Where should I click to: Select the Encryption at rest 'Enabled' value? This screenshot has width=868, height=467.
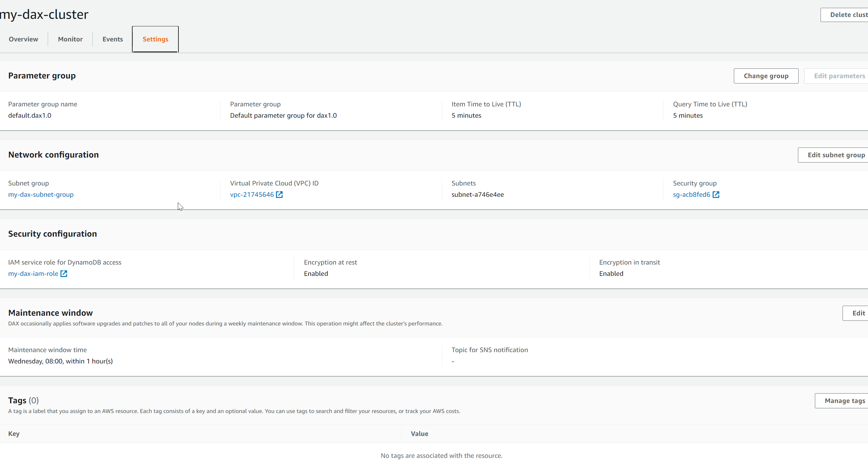(x=316, y=274)
